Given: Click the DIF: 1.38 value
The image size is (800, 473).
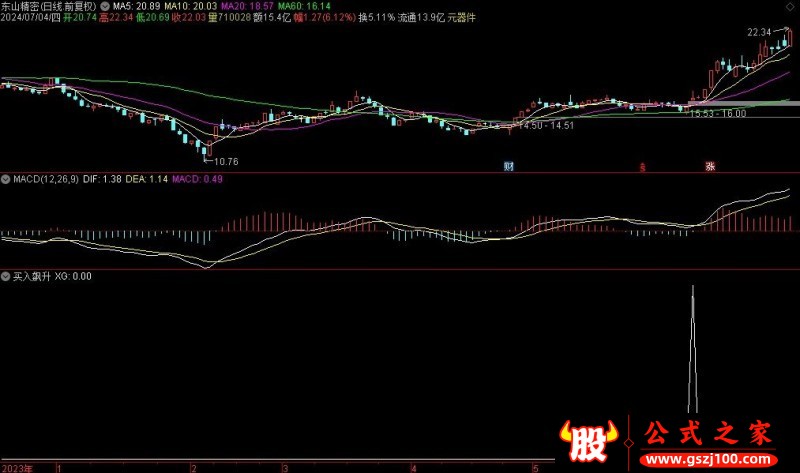Looking at the screenshot, I should (102, 179).
